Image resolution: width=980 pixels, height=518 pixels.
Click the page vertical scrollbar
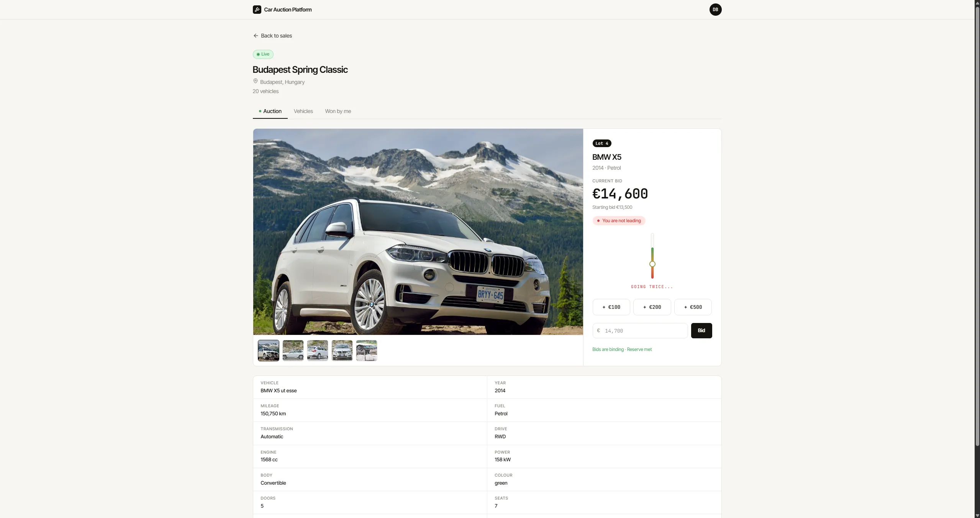[x=977, y=226]
